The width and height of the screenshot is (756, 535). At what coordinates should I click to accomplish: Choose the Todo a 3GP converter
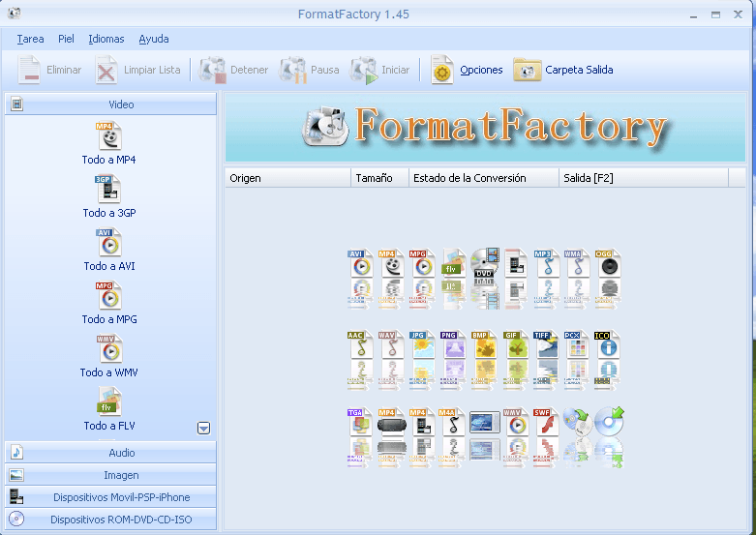pos(109,196)
